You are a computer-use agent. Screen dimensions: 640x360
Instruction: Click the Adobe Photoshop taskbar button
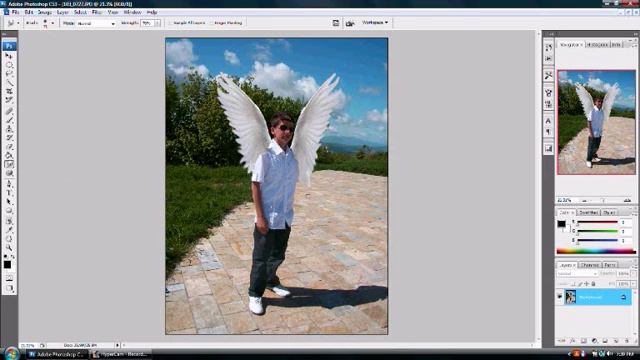58,354
